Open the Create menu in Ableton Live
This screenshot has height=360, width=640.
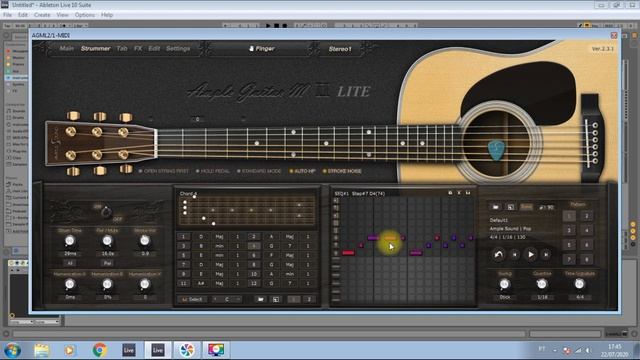click(42, 15)
